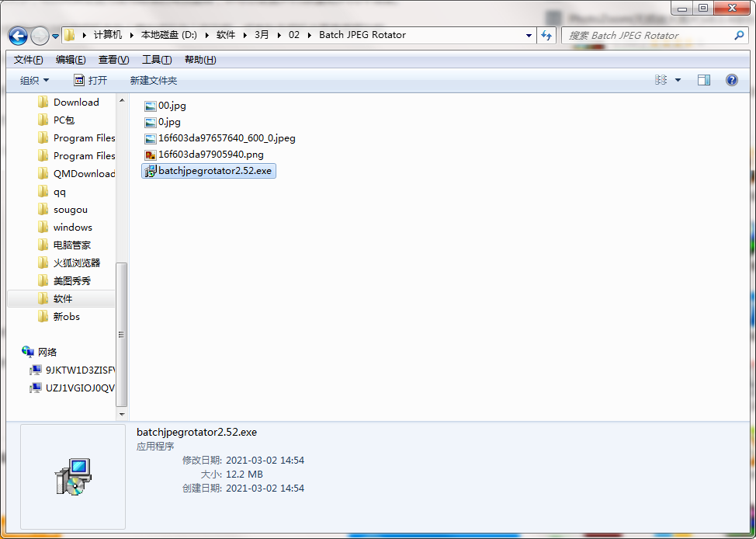Click the folder icon beside sougou

(43, 210)
